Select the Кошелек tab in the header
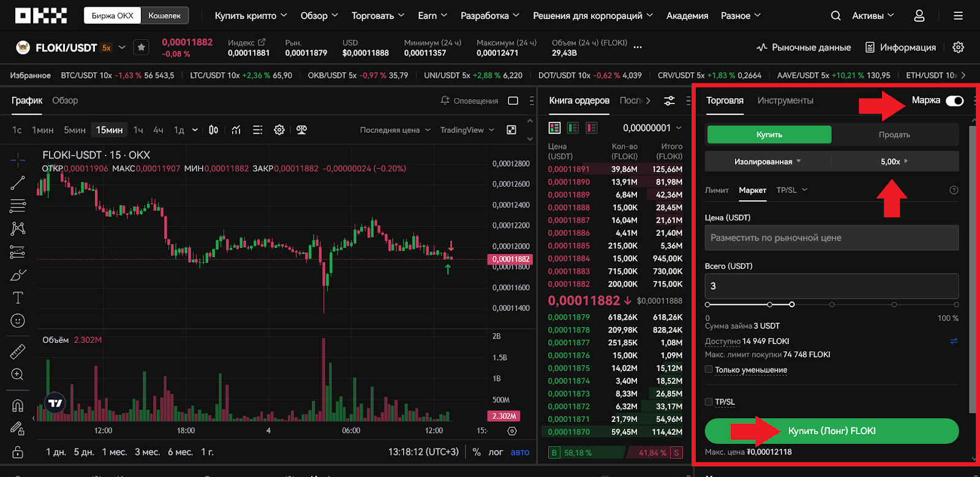The width and height of the screenshot is (980, 477). (165, 16)
